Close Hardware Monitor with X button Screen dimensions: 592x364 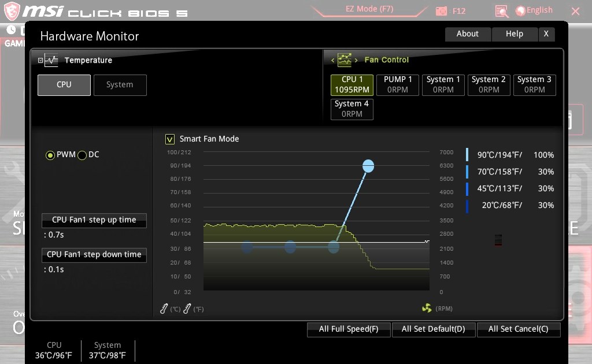[x=546, y=34]
